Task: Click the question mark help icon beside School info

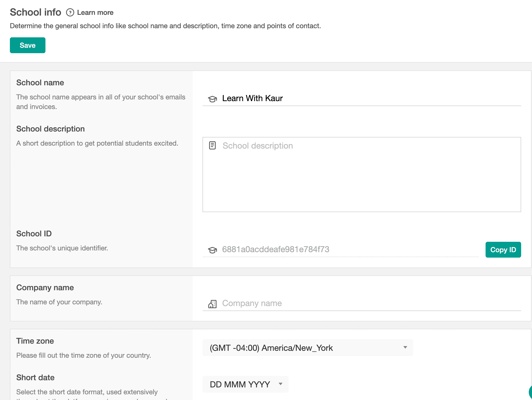Action: tap(70, 13)
